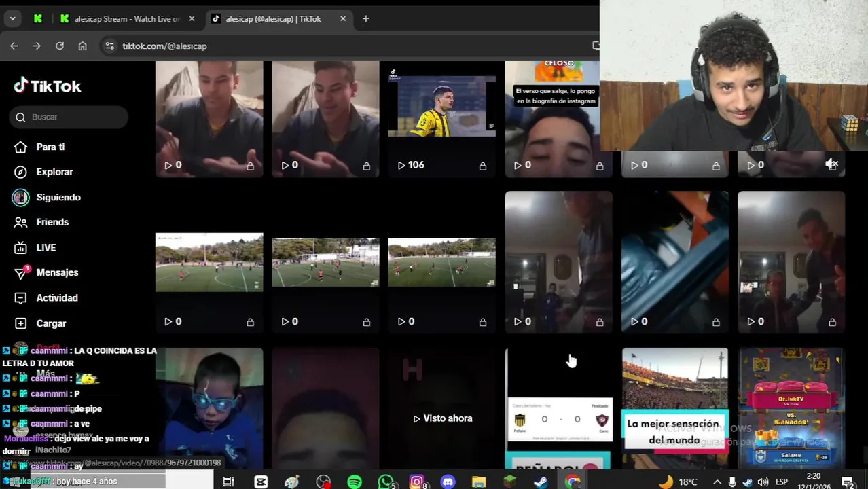
Task: Open WhatsApp from the taskbar
Action: click(386, 482)
